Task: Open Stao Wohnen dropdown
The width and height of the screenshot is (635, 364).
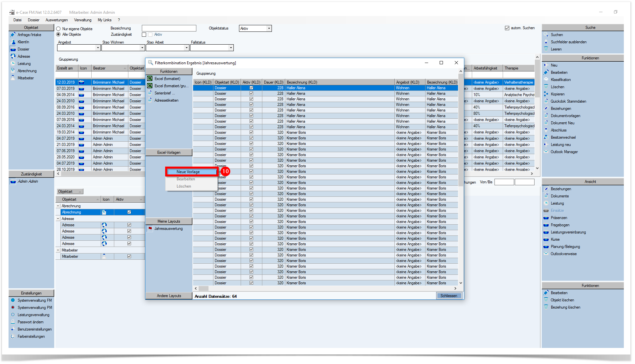Action: pos(142,48)
